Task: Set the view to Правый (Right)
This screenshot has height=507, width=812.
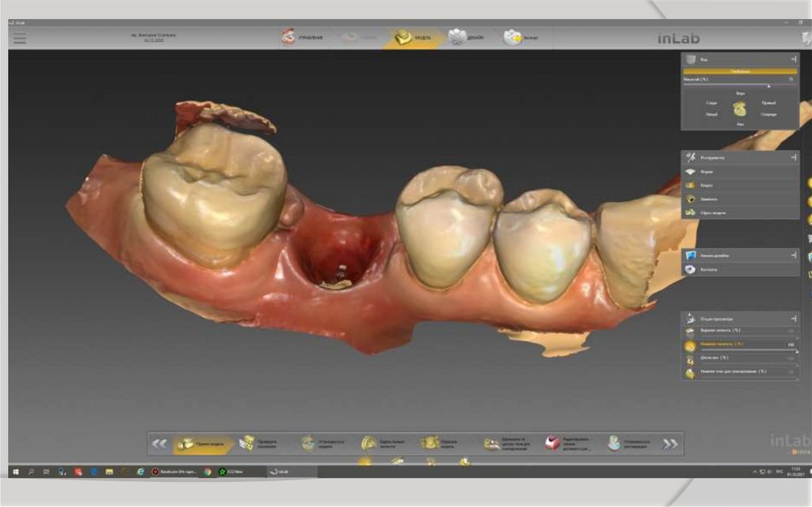Action: (768, 103)
